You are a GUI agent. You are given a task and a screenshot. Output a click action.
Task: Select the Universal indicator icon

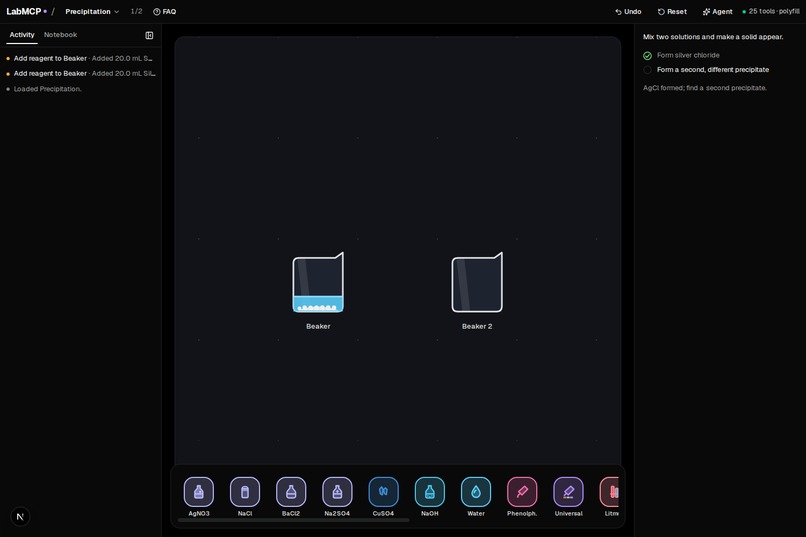pos(569,492)
